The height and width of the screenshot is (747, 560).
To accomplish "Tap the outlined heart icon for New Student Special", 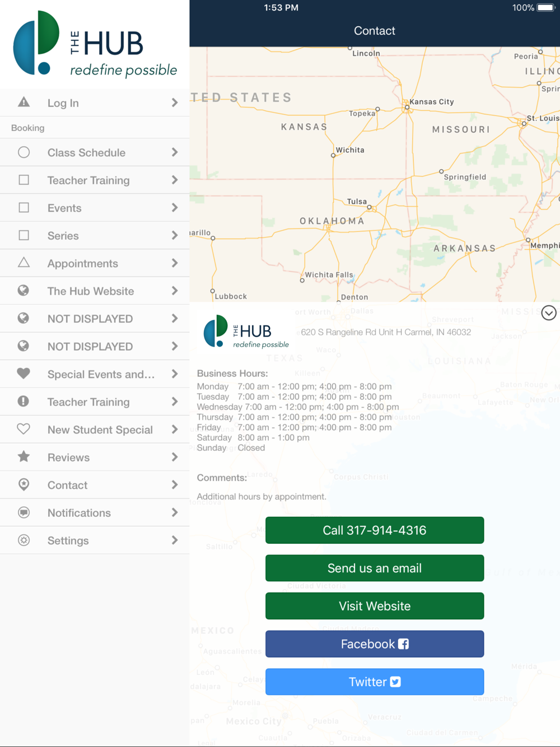I will [x=24, y=429].
